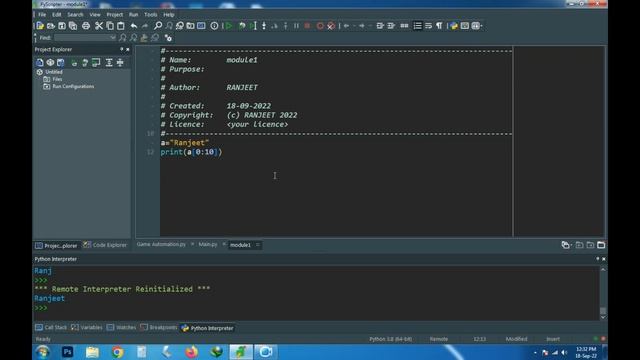Viewport: 640px width, 360px height.
Task: Run the script with the green play icon
Action: click(229, 26)
